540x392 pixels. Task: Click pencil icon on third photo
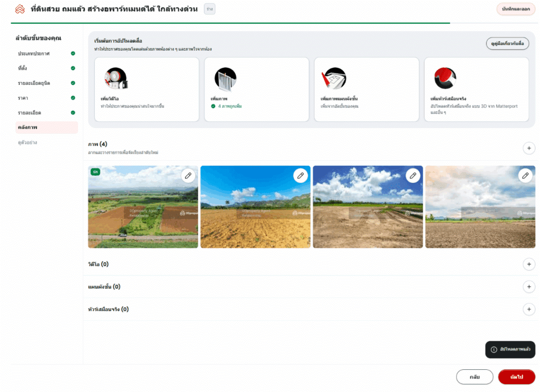pos(413,176)
